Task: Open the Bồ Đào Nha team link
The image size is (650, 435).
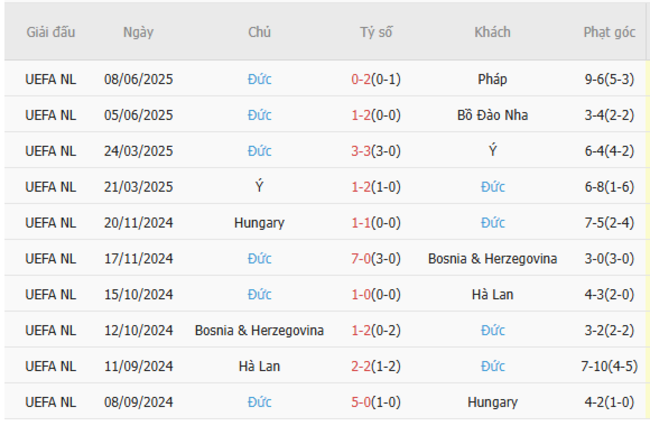Action: [x=492, y=115]
